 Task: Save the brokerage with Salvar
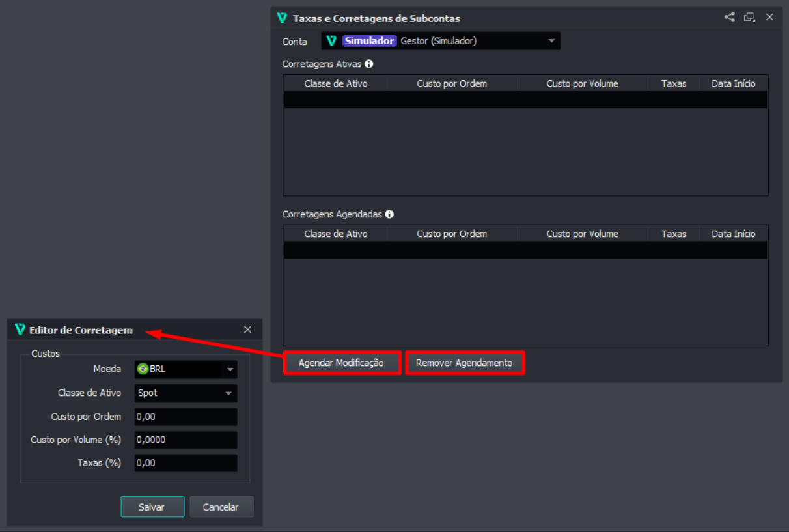(152, 507)
